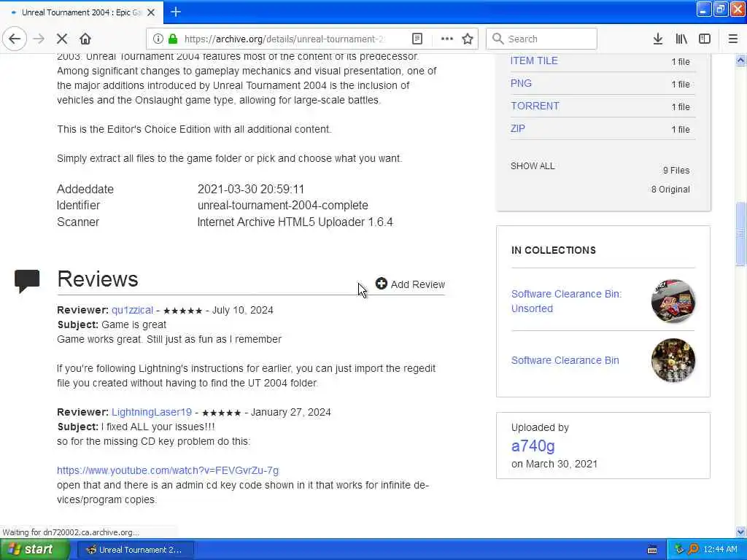Open uploader a740g profile
The width and height of the screenshot is (747, 560).
pyautogui.click(x=533, y=446)
